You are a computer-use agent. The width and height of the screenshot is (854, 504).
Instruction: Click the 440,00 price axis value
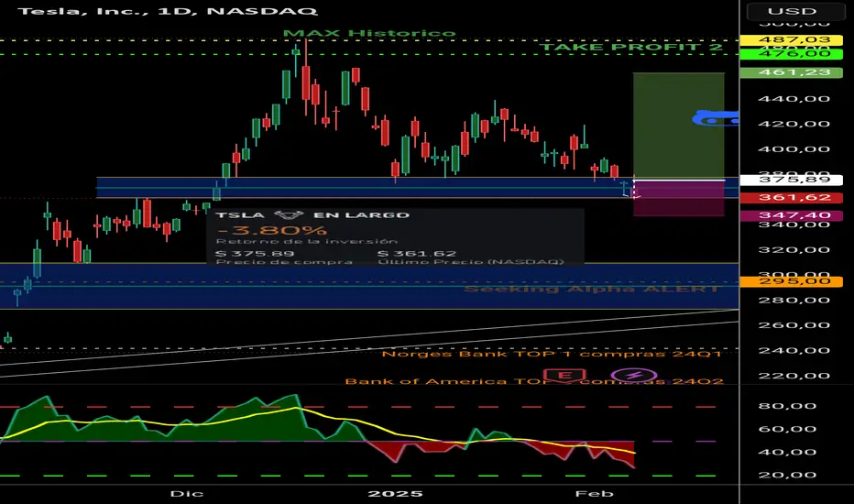pos(794,99)
